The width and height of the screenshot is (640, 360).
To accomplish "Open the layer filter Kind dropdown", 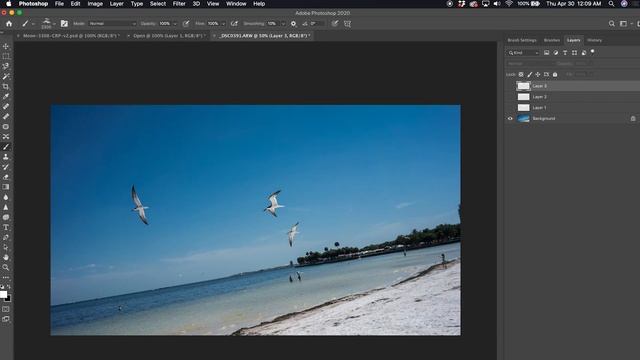I will tap(523, 53).
